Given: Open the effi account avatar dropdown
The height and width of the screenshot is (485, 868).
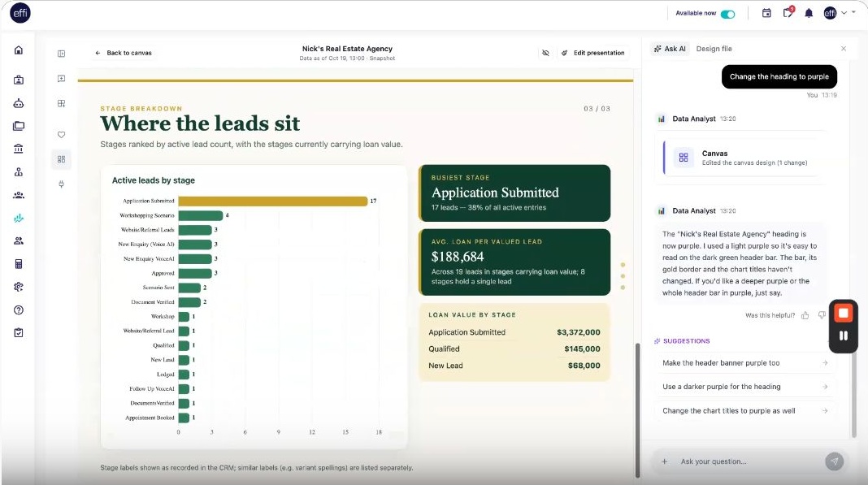Looking at the screenshot, I should 835,13.
